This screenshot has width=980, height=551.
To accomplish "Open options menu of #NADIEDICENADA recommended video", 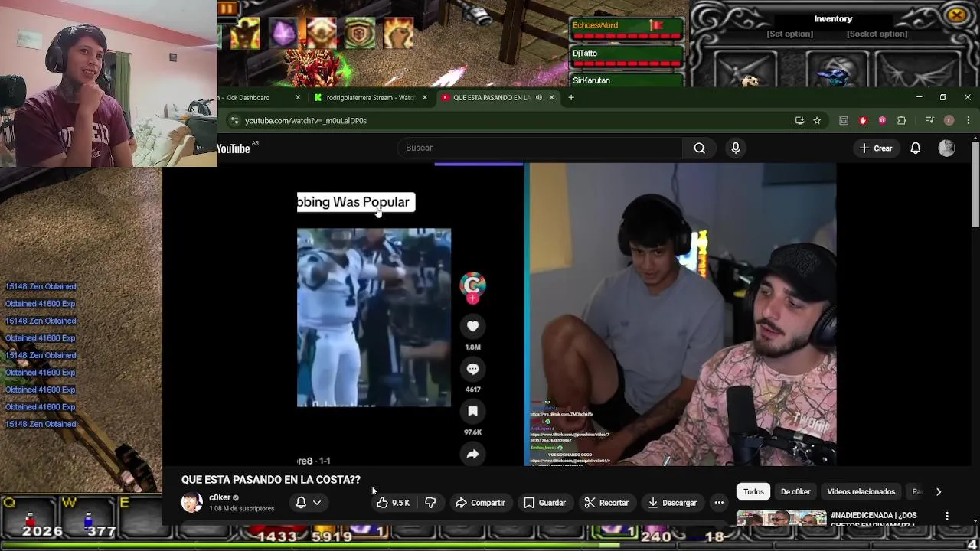I will coord(947,516).
